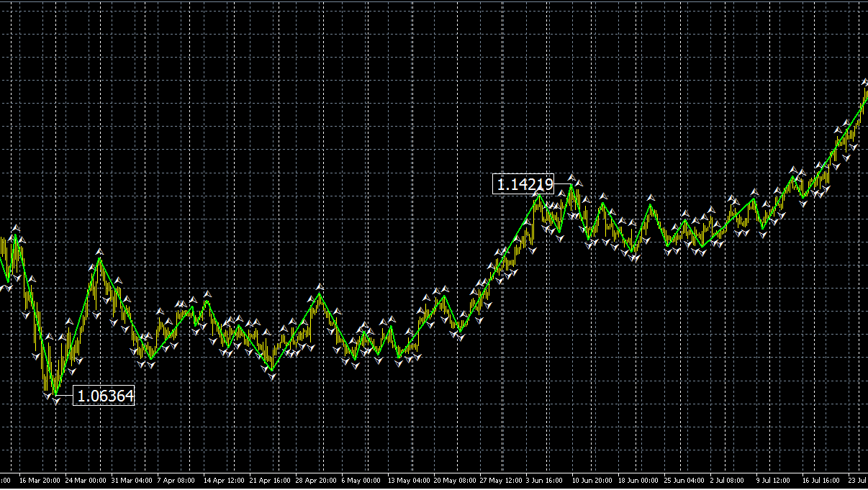Click the 1.06364 price label

click(104, 395)
